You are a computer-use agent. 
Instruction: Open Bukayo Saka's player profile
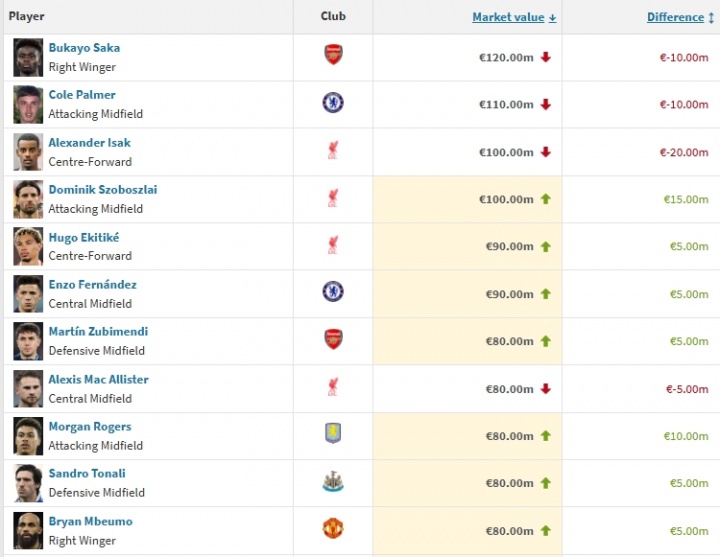pos(84,48)
